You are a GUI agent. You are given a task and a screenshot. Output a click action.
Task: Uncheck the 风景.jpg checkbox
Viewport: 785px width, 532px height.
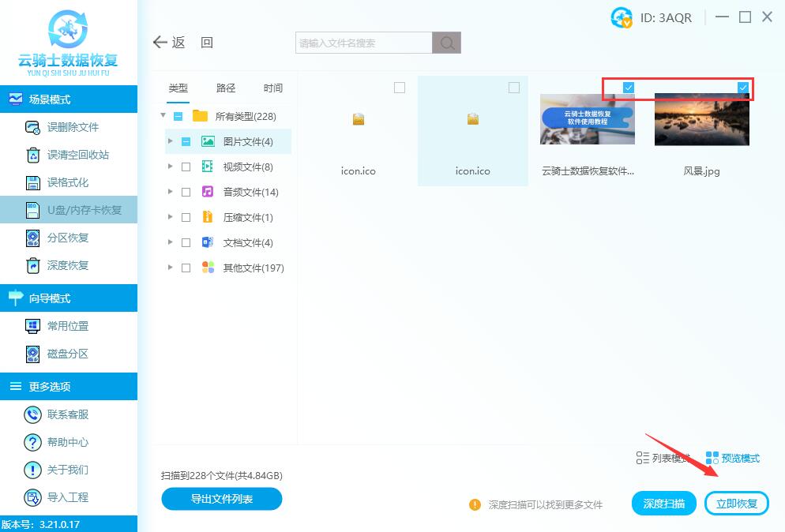(742, 88)
